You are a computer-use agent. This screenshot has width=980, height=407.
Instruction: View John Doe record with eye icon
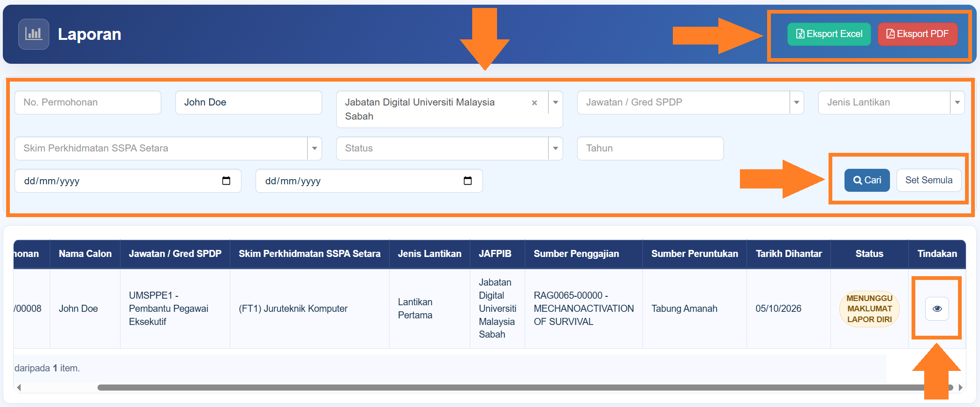click(937, 309)
